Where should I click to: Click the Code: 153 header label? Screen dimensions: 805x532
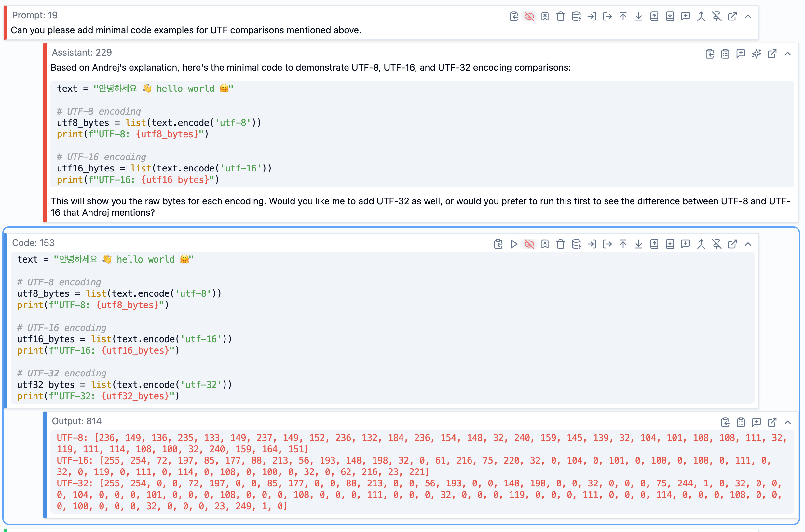[x=33, y=243]
